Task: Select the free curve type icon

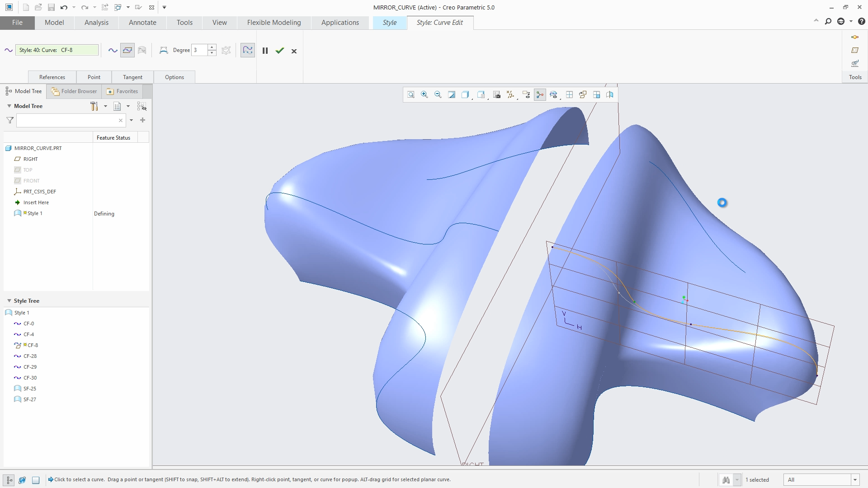Action: (113, 51)
